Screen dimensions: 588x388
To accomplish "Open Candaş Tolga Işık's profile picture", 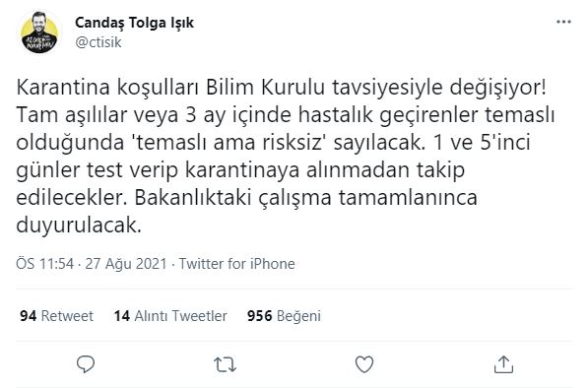I will 39,32.
